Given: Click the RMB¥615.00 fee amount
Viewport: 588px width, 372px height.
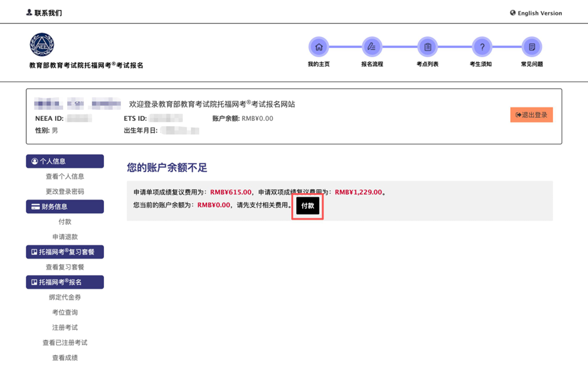Looking at the screenshot, I should [231, 192].
